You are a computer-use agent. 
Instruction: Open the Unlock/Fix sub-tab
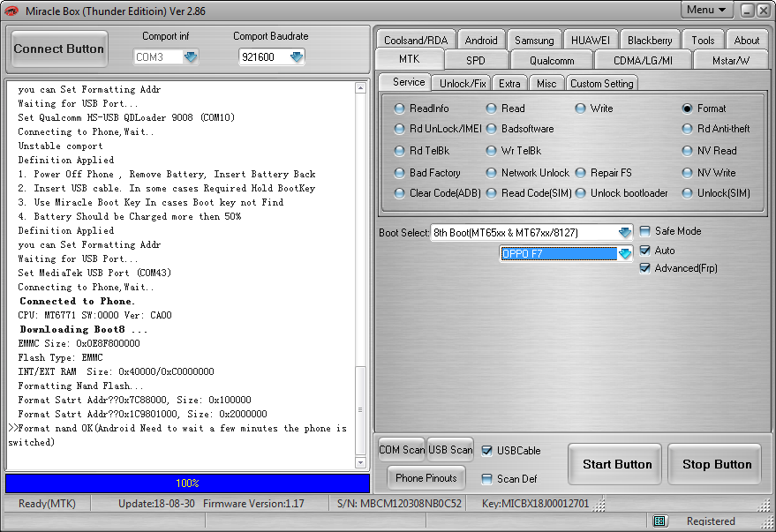[463, 84]
